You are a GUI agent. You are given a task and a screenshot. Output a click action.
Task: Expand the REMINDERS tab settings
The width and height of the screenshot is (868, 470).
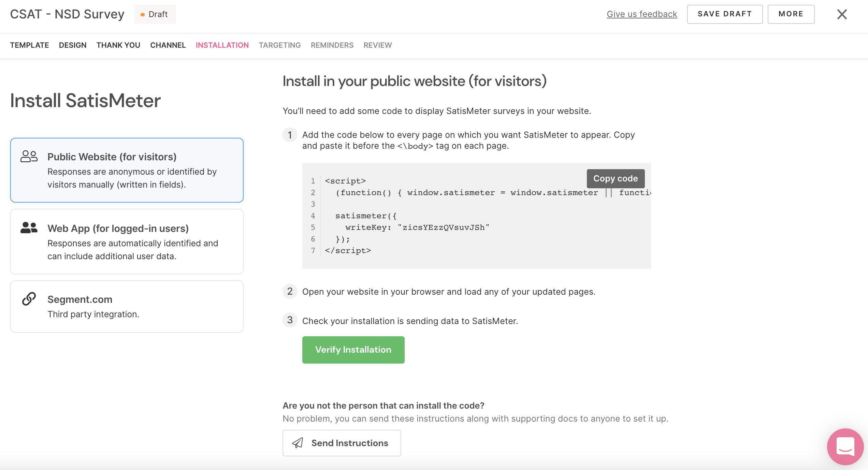click(x=332, y=45)
